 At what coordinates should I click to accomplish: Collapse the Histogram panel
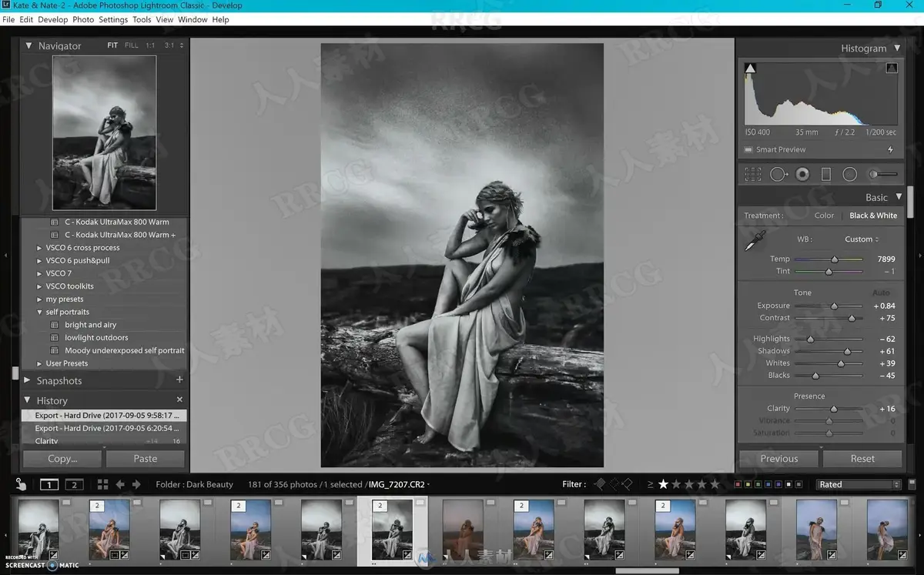896,48
